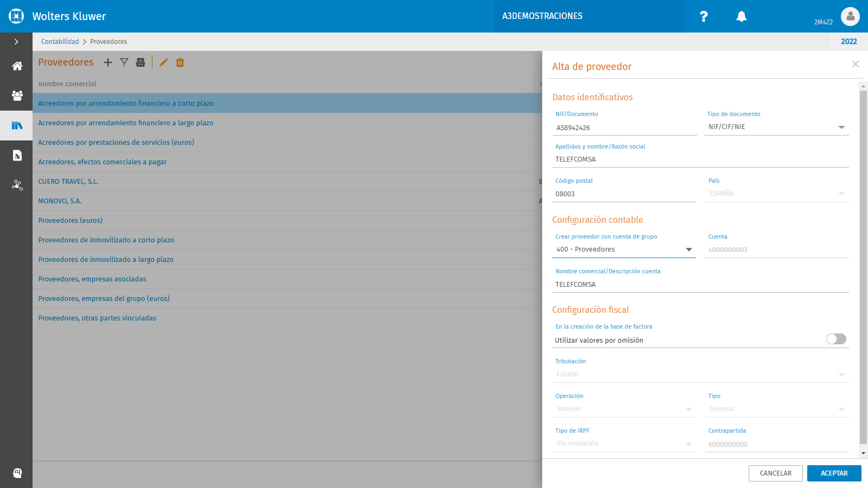Image resolution: width=868 pixels, height=488 pixels.
Task: Open the support assistant icon at bottom
Action: click(17, 473)
